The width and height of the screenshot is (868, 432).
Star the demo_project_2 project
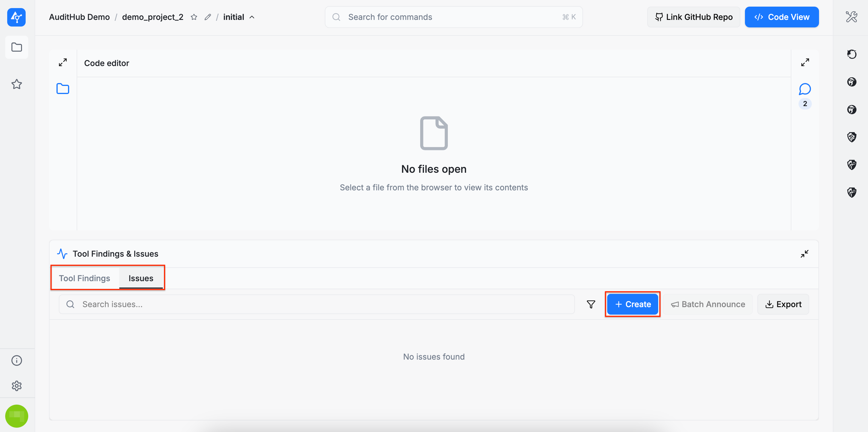pos(194,17)
